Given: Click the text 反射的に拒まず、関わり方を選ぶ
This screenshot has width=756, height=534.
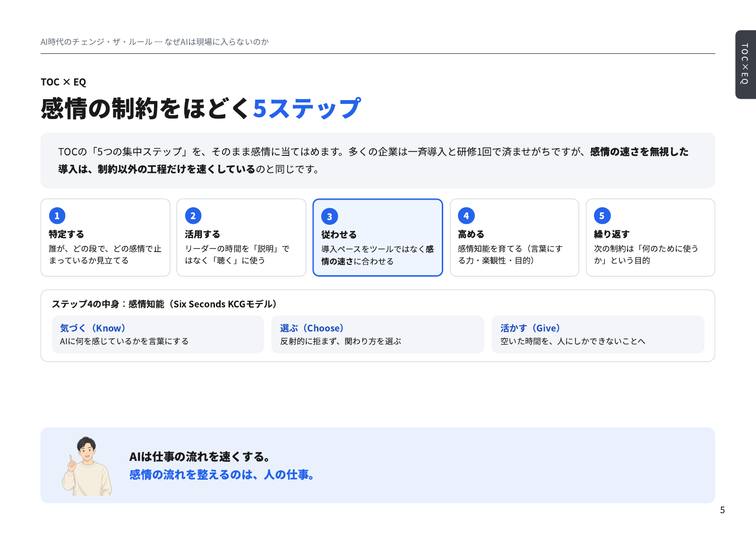Looking at the screenshot, I should click(341, 341).
